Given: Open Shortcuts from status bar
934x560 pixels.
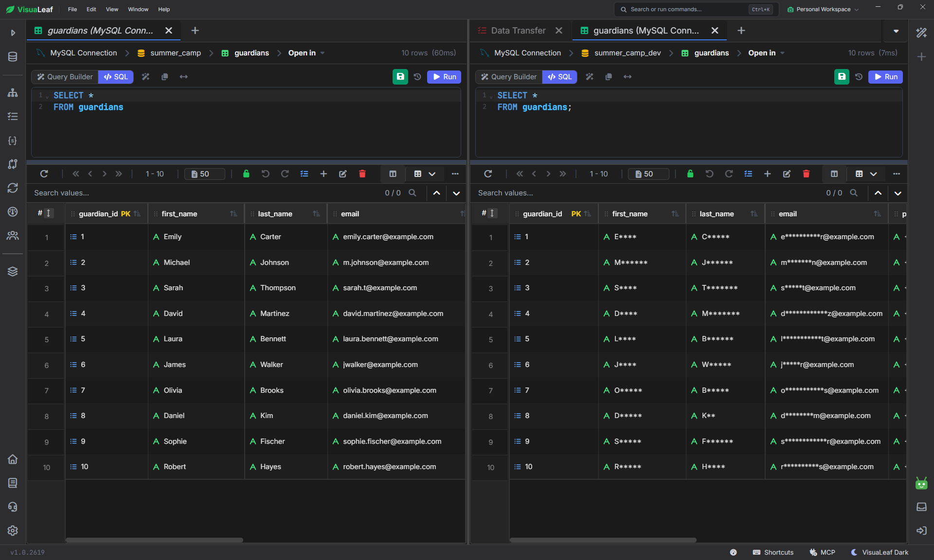Looking at the screenshot, I should [x=773, y=552].
